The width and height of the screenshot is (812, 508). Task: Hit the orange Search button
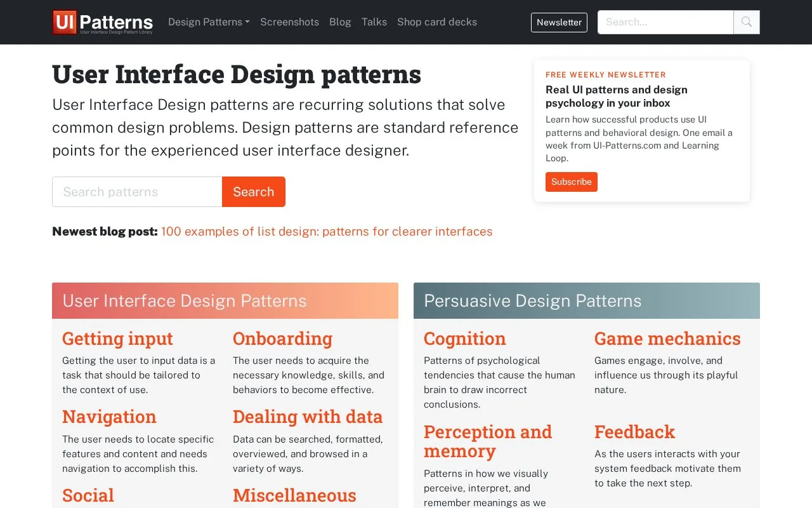(x=254, y=192)
